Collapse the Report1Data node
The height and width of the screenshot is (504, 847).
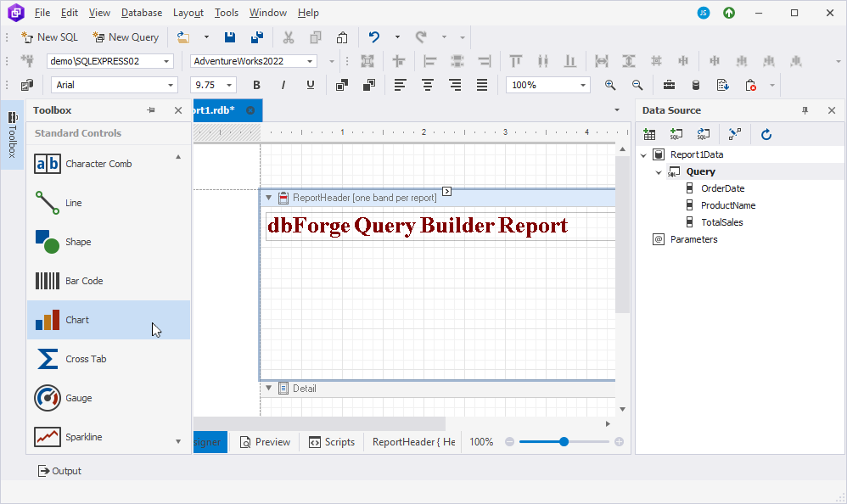[x=643, y=155]
